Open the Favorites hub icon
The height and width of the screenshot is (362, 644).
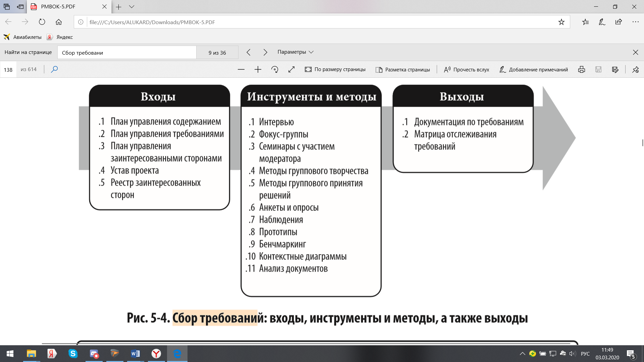tap(585, 22)
